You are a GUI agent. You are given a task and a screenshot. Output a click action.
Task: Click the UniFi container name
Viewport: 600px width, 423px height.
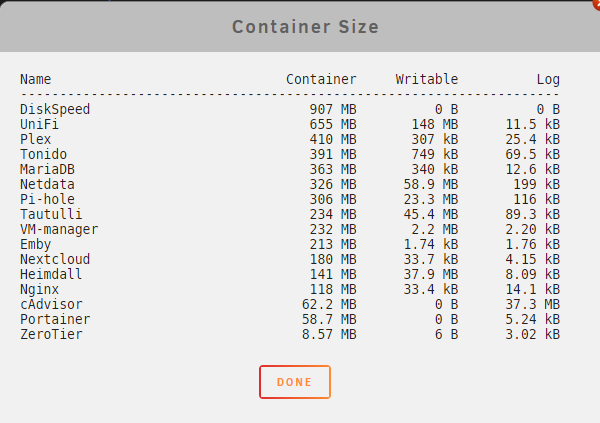[39, 124]
